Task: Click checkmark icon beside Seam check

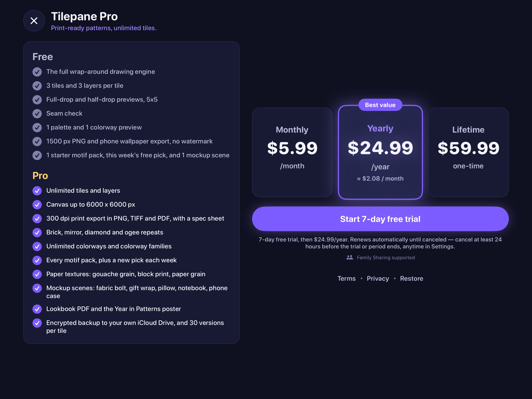Action: (x=37, y=113)
